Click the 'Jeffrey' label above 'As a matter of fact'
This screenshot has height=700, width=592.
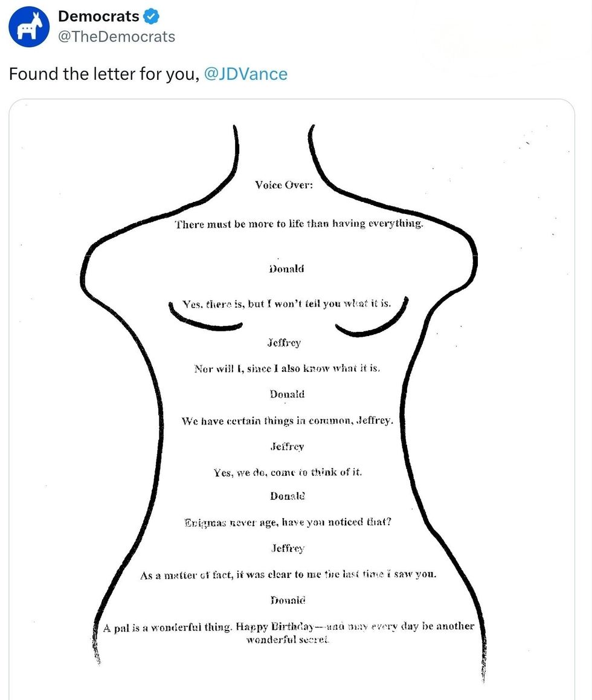point(288,548)
